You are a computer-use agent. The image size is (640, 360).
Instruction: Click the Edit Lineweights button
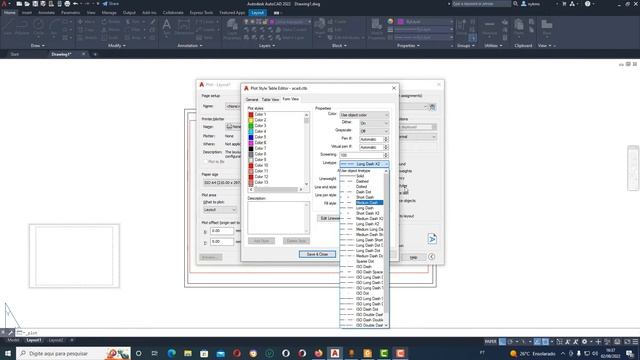coord(329,218)
